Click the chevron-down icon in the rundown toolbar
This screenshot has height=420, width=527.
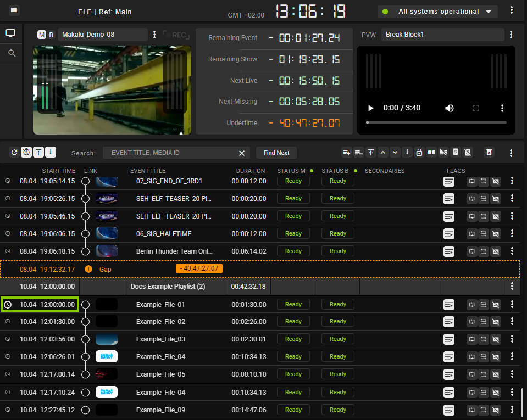(x=395, y=152)
